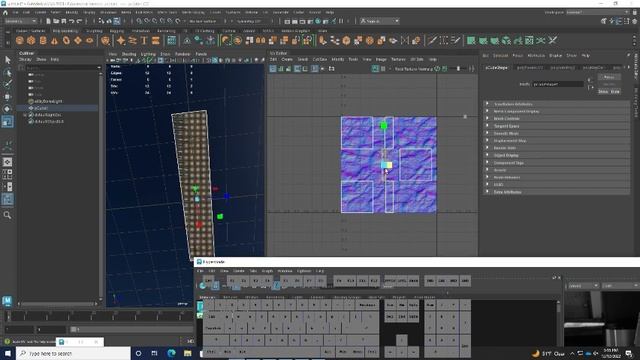Expand Displacement Map section

(556, 141)
